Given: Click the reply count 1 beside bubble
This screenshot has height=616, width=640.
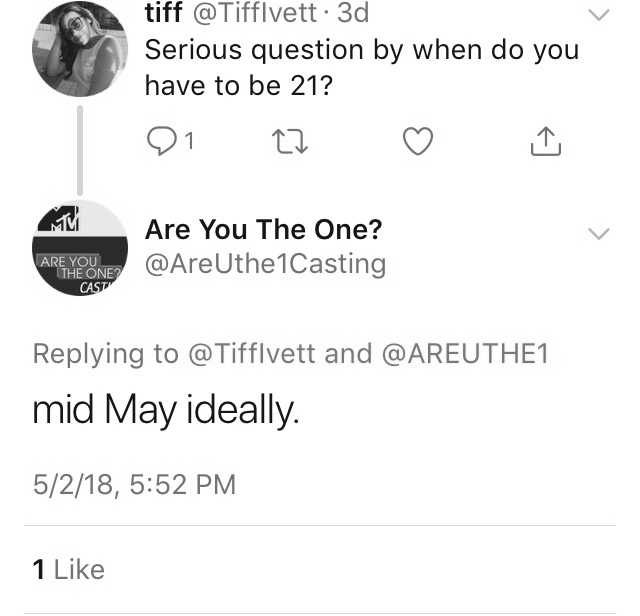Looking at the screenshot, I should pos(189,141).
